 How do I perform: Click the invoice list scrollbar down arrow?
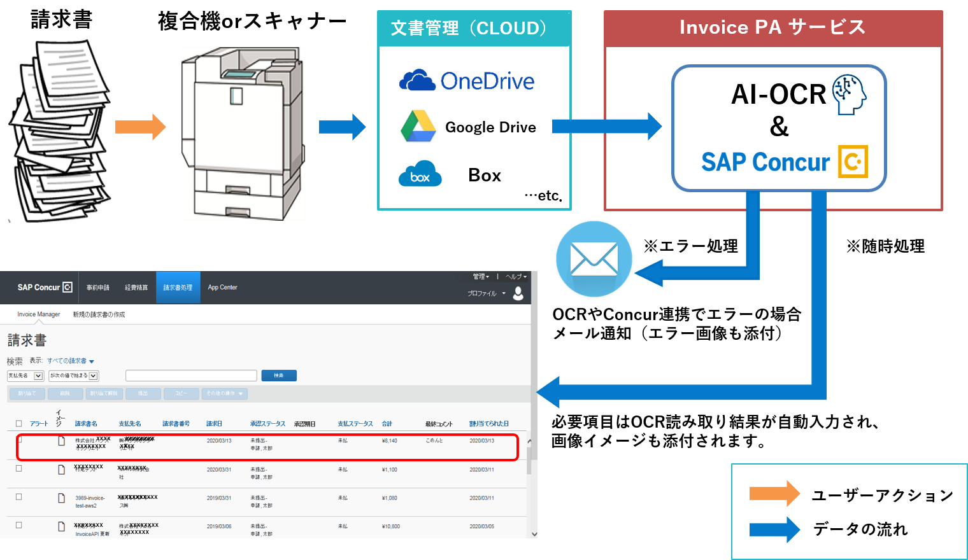pos(534,534)
